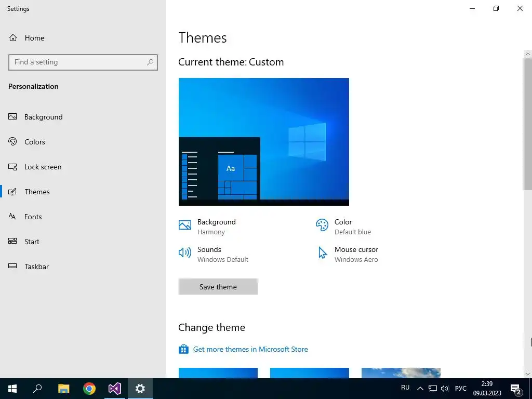This screenshot has width=532, height=399.
Task: Select the sky-and-clouds theme thumbnail
Action: point(401,373)
